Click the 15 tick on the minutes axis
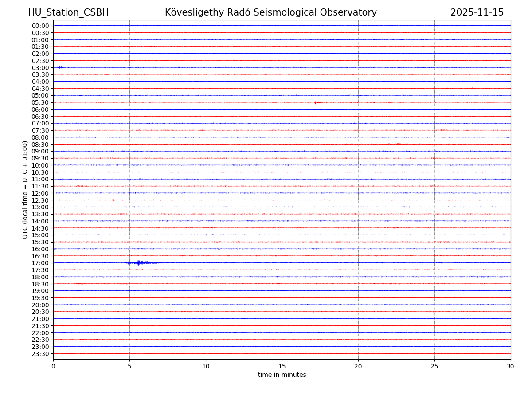 click(282, 366)
